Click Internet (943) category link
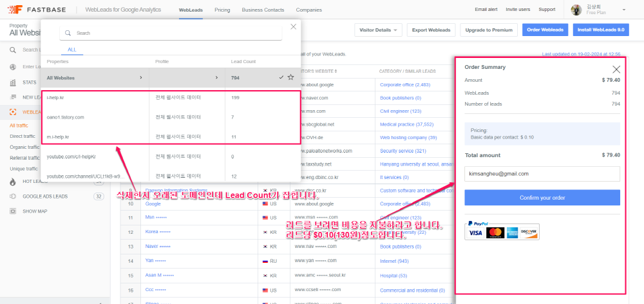 coord(394,261)
